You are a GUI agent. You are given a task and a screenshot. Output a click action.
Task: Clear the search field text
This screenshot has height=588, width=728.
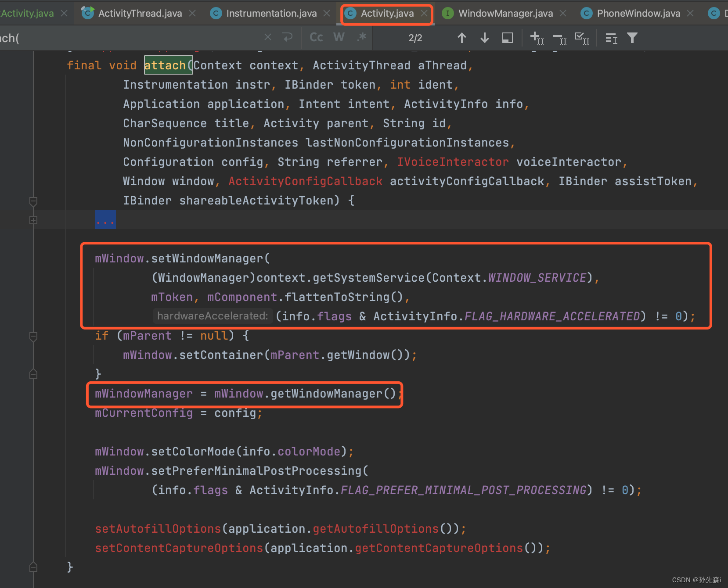click(268, 38)
